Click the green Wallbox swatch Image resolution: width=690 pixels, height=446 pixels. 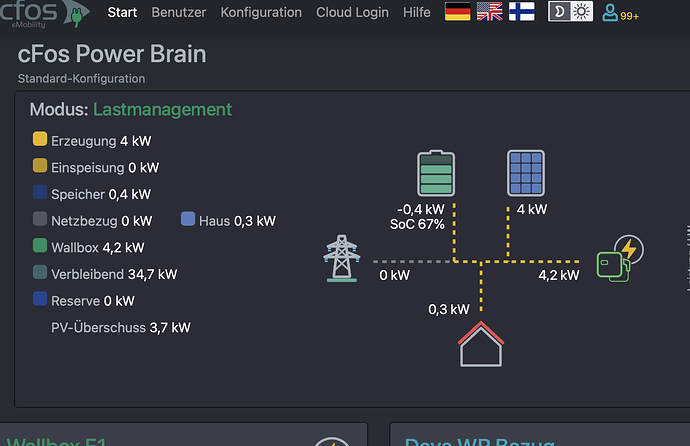pos(40,245)
